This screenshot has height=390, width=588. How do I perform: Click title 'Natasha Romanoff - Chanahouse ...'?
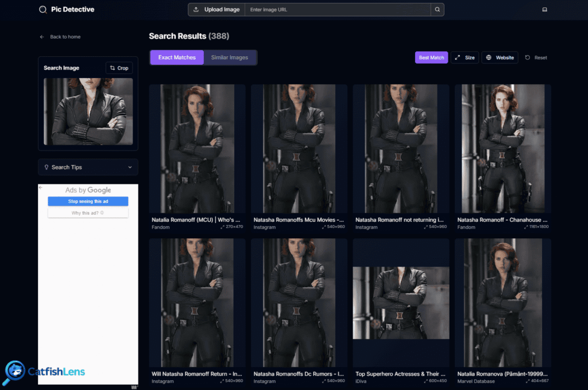(x=502, y=220)
